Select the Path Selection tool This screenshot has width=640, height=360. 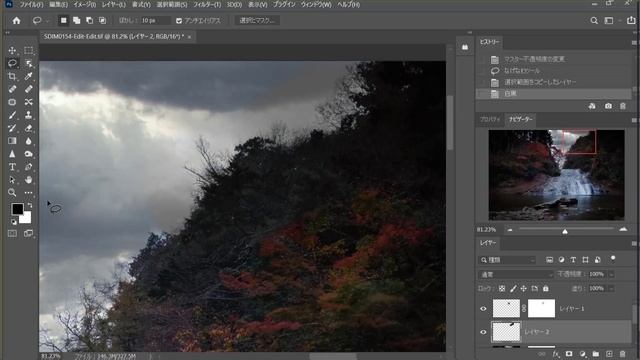click(12, 180)
